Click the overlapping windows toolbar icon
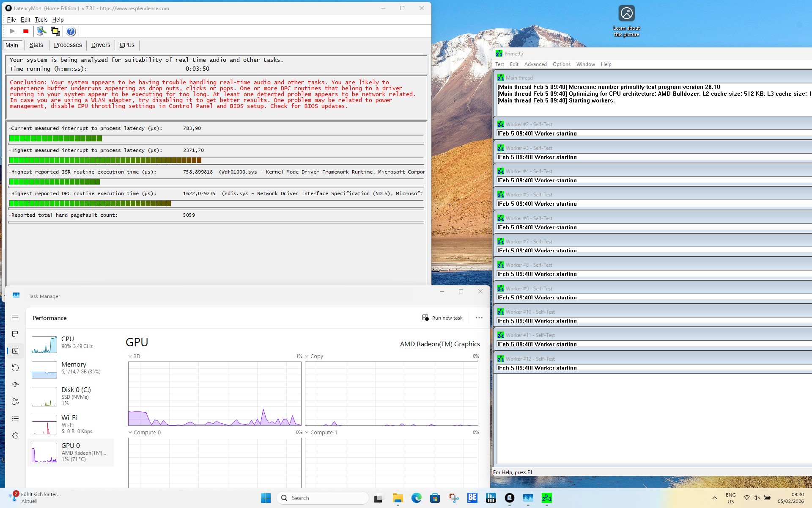The height and width of the screenshot is (508, 812). (x=55, y=31)
